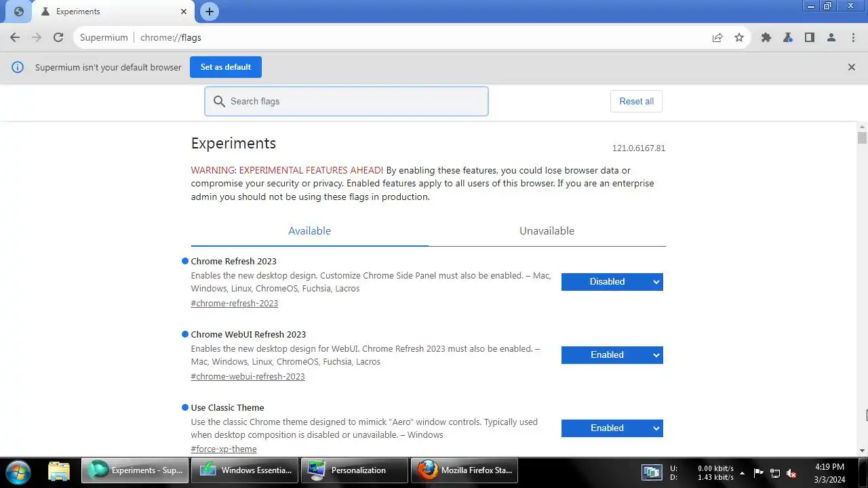Viewport: 868px width, 488px height.
Task: Open File Explorer from the taskbar
Action: click(59, 470)
